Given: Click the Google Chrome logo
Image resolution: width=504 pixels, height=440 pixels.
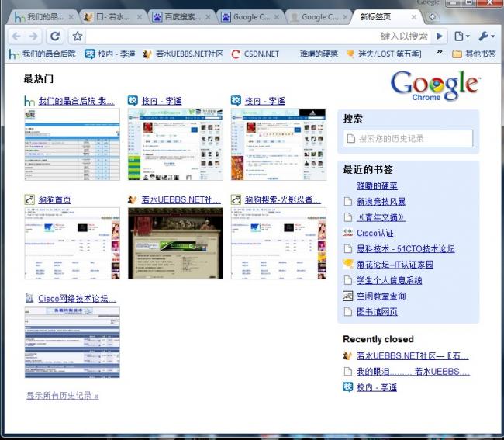Looking at the screenshot, I should 436,85.
